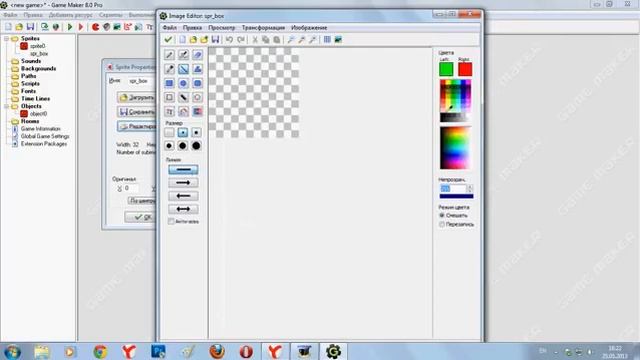
Task: Save image with the floppy disk icon
Action: pos(215,39)
